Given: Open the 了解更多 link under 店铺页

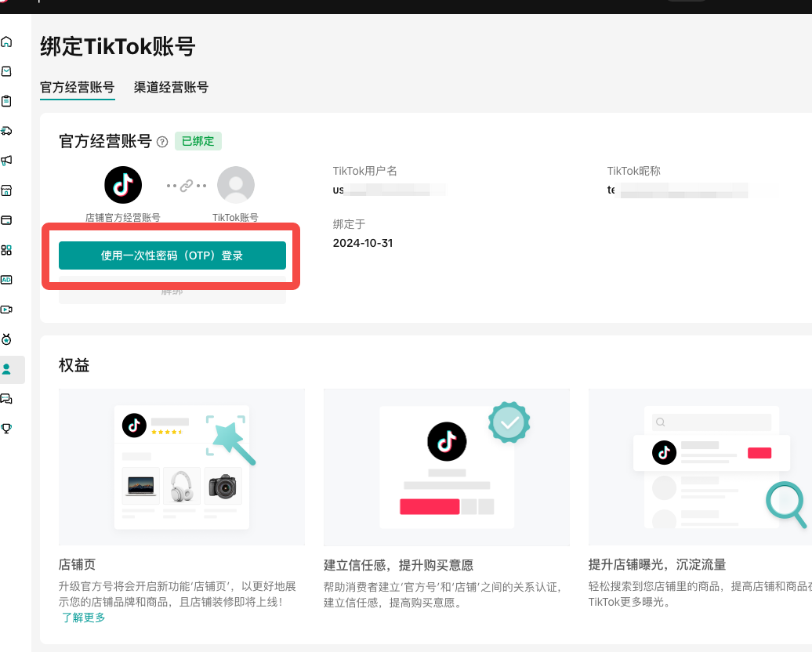Looking at the screenshot, I should click(x=83, y=618).
